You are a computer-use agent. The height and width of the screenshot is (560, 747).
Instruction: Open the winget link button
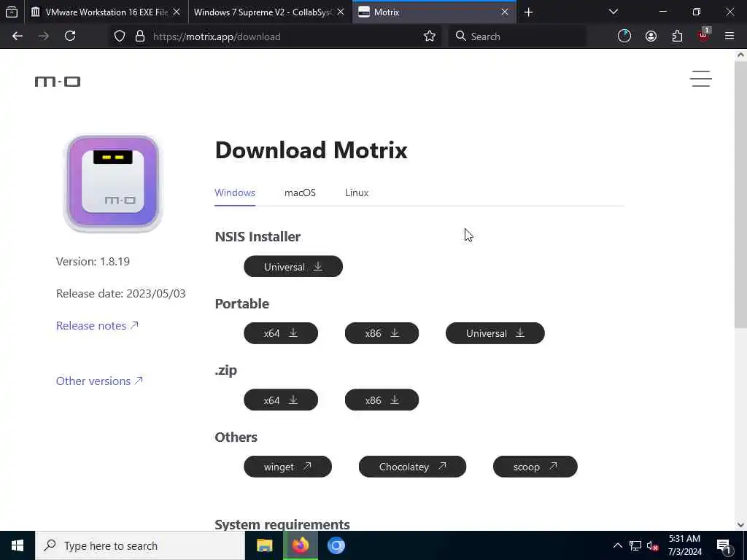point(287,467)
